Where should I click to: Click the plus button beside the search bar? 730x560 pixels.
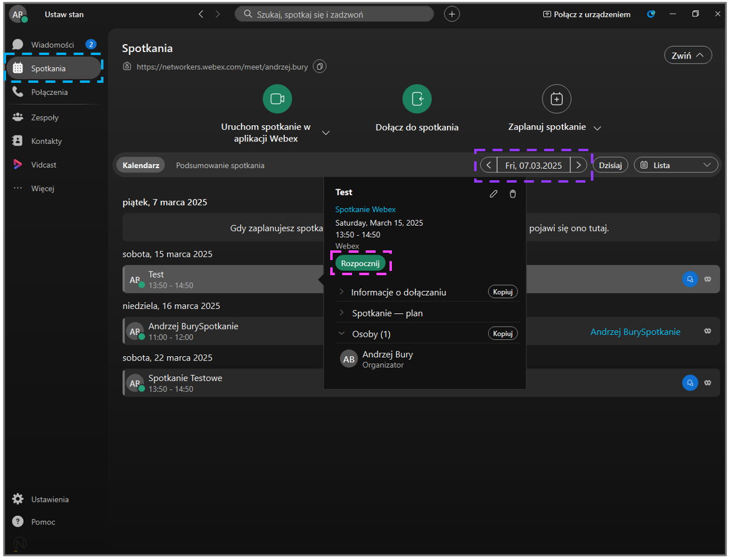coord(452,14)
